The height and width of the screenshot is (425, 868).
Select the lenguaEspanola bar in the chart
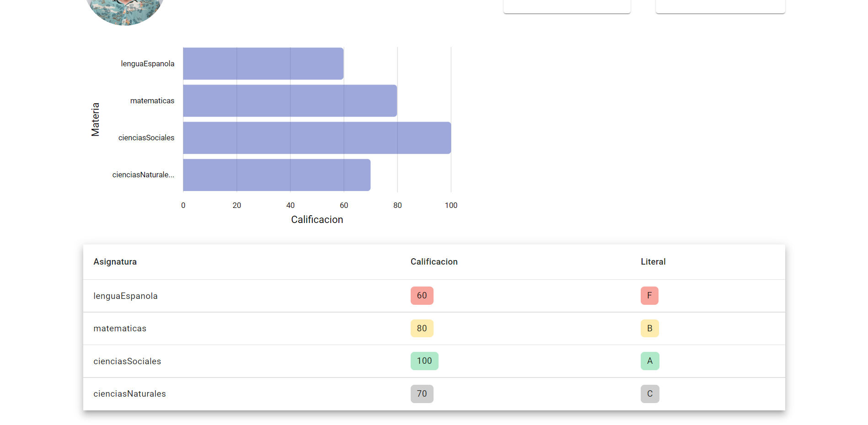263,64
